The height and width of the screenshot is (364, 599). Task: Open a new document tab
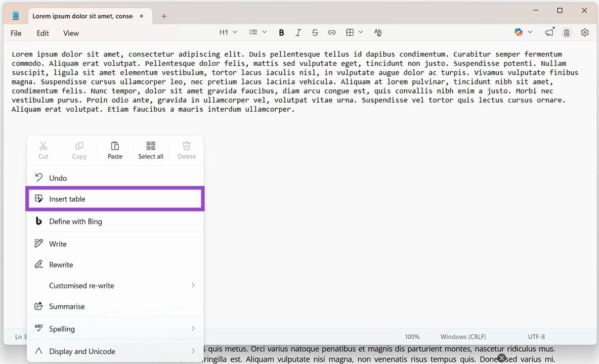[x=164, y=16]
